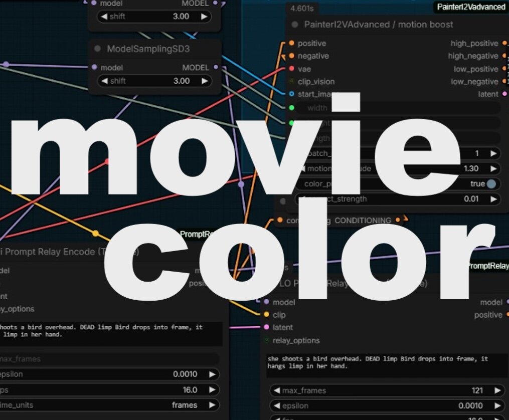509x420 pixels.
Task: Click the yellow link midpoint dot
Action: (x=95, y=234)
